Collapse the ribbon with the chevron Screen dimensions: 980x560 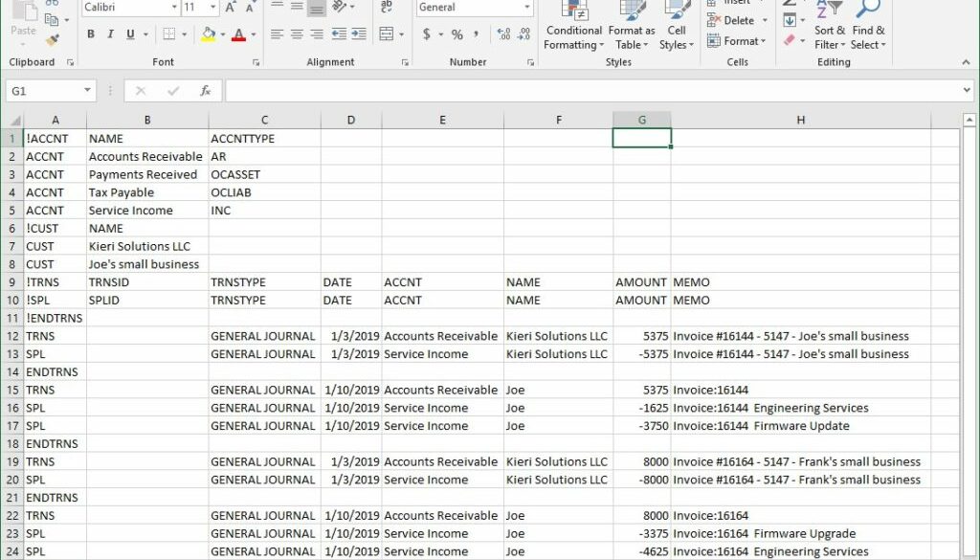pos(967,62)
